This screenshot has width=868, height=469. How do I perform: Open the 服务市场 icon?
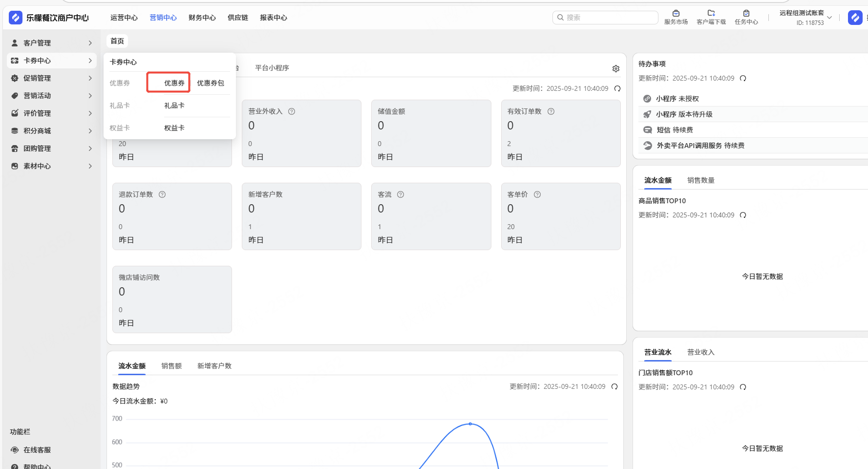pos(676,13)
